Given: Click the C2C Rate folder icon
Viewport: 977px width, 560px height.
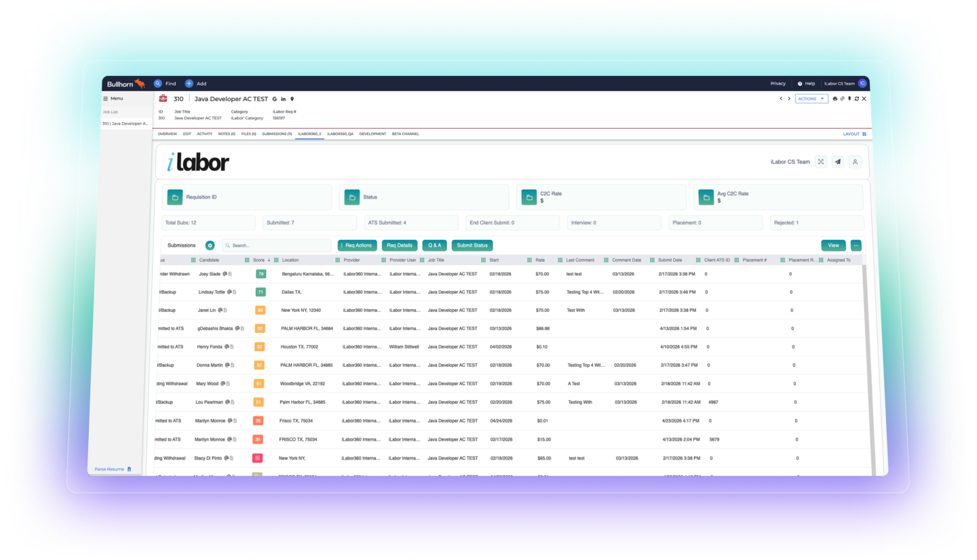Looking at the screenshot, I should pyautogui.click(x=529, y=197).
